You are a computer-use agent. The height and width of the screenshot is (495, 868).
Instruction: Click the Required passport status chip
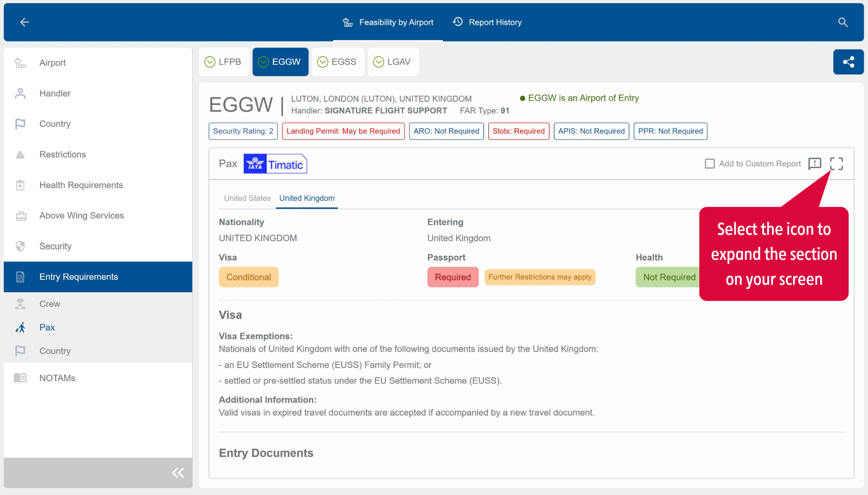[x=453, y=277]
